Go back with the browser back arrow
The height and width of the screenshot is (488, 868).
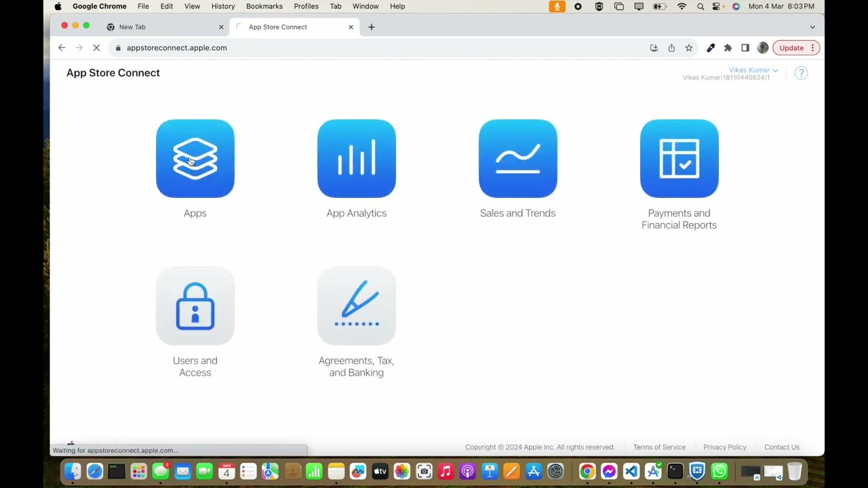(62, 47)
